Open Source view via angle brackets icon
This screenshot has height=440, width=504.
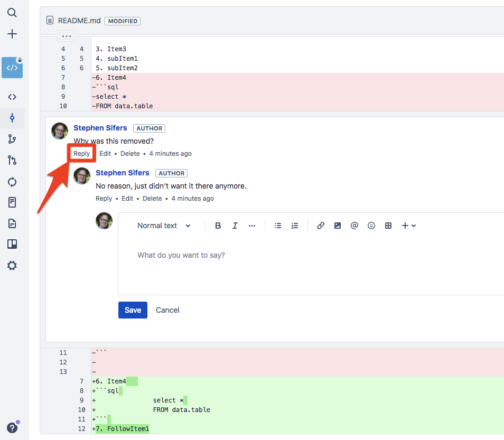(x=12, y=97)
